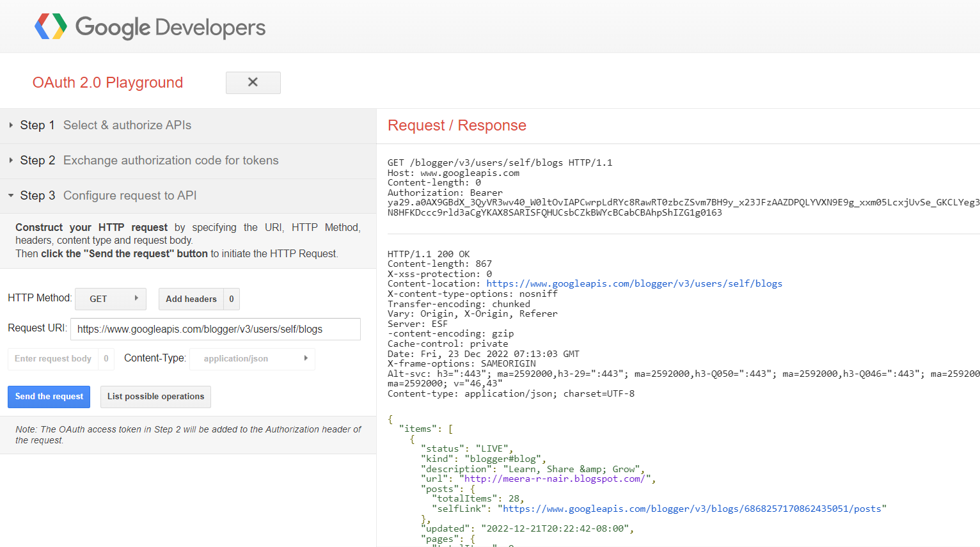Click the Request / Response heading
This screenshot has height=547, width=980.
(457, 125)
